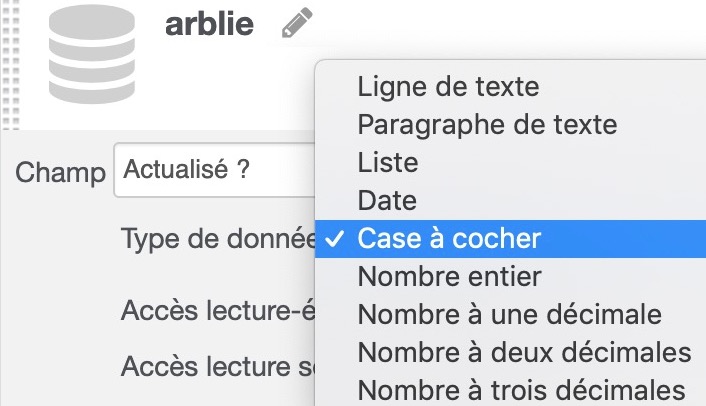This screenshot has width=706, height=406.
Task: Click the 'Accès lecture s' label
Action: (x=218, y=366)
